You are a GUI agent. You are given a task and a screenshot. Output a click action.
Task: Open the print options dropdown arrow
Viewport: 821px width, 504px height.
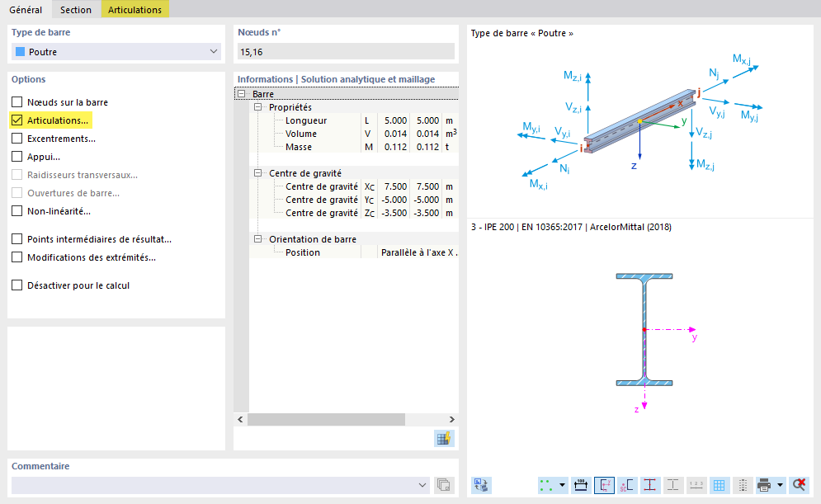(781, 485)
